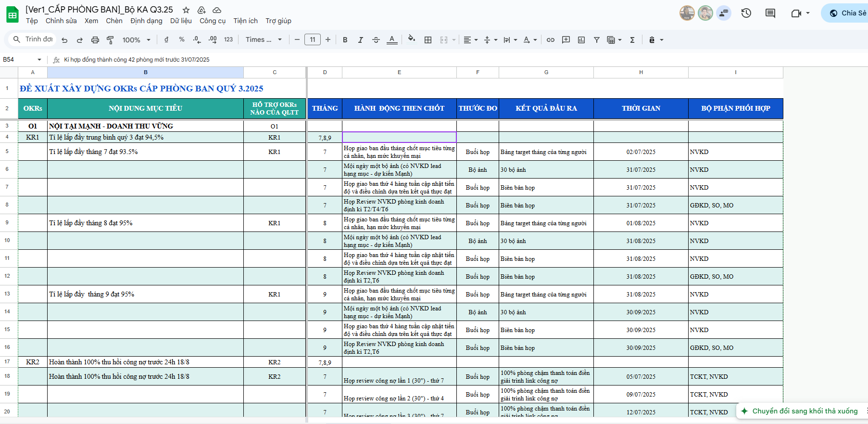Screen dimensions: 868x424
Task: Open the Dữ liệu menu
Action: pyautogui.click(x=181, y=21)
